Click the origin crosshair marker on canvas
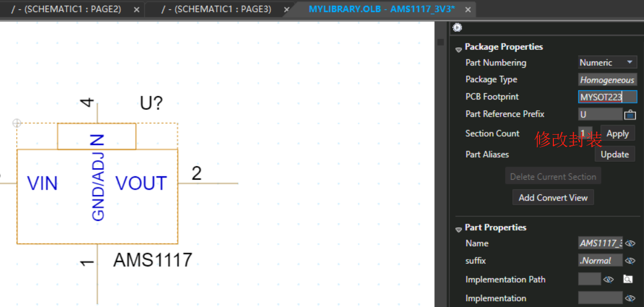Screen dimensions: 644x307 (16, 123)
